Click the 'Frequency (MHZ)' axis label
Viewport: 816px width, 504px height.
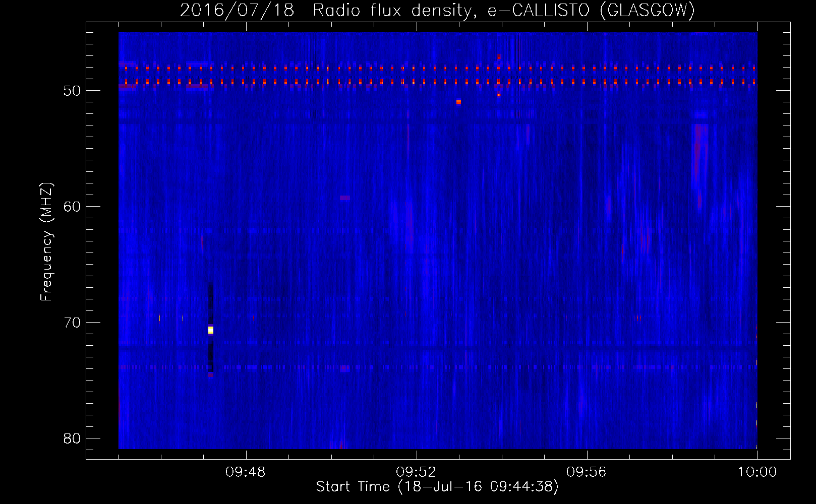point(46,242)
